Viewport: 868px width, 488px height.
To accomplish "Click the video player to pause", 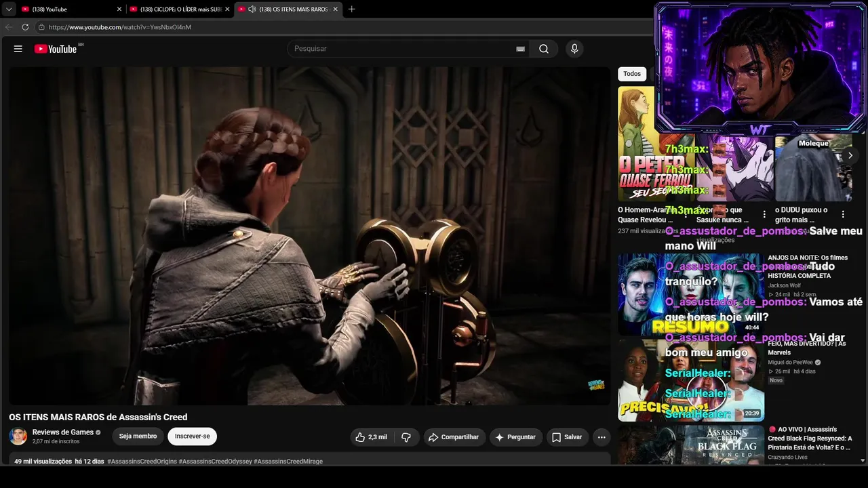I will (x=309, y=236).
